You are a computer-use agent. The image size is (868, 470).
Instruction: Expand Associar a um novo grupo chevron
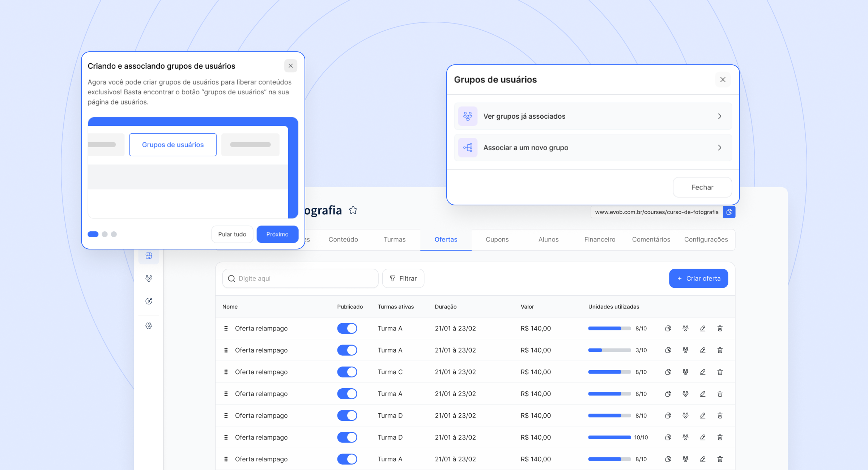click(720, 148)
